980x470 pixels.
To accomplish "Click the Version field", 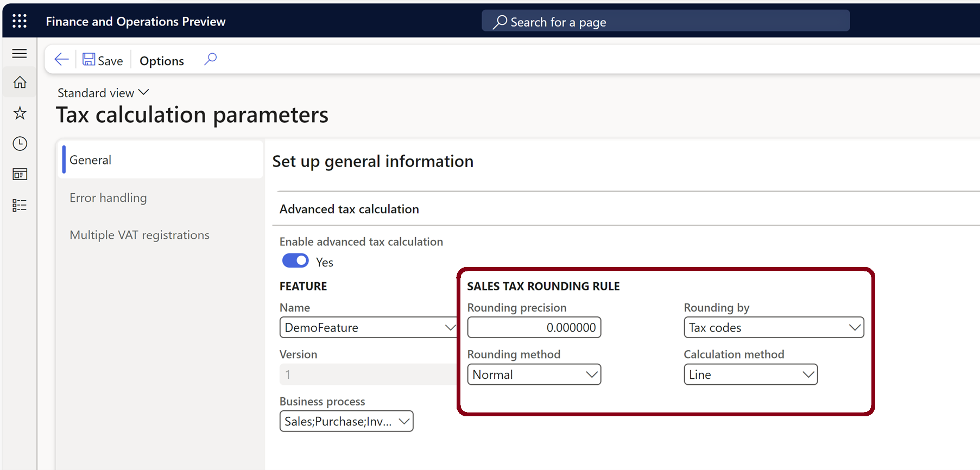I will pyautogui.click(x=368, y=374).
